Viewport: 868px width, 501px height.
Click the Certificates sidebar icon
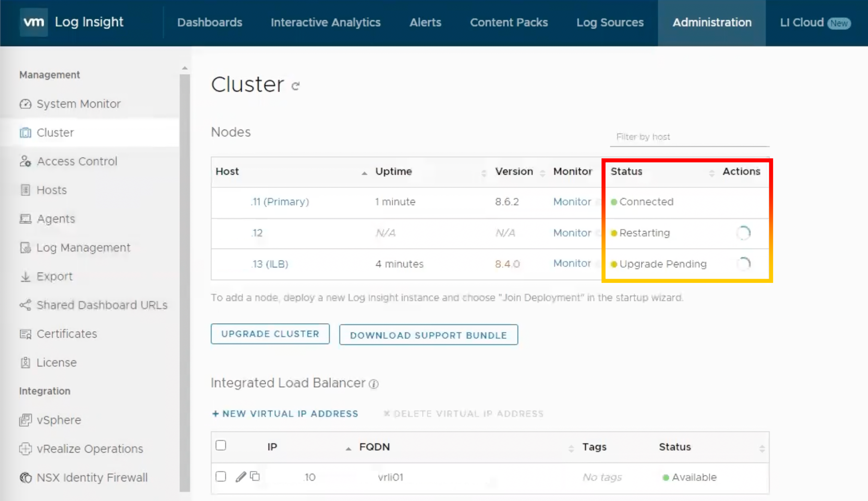tap(26, 334)
